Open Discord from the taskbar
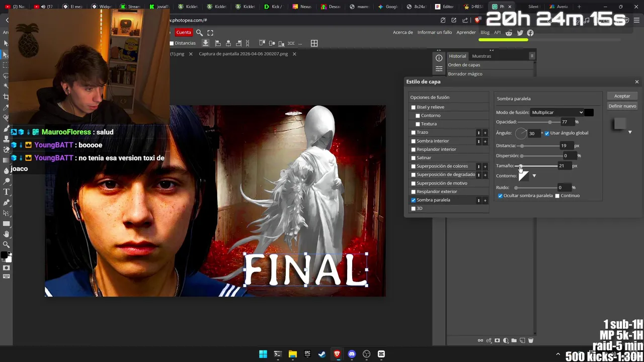The width and height of the screenshot is (644, 362). click(x=352, y=354)
